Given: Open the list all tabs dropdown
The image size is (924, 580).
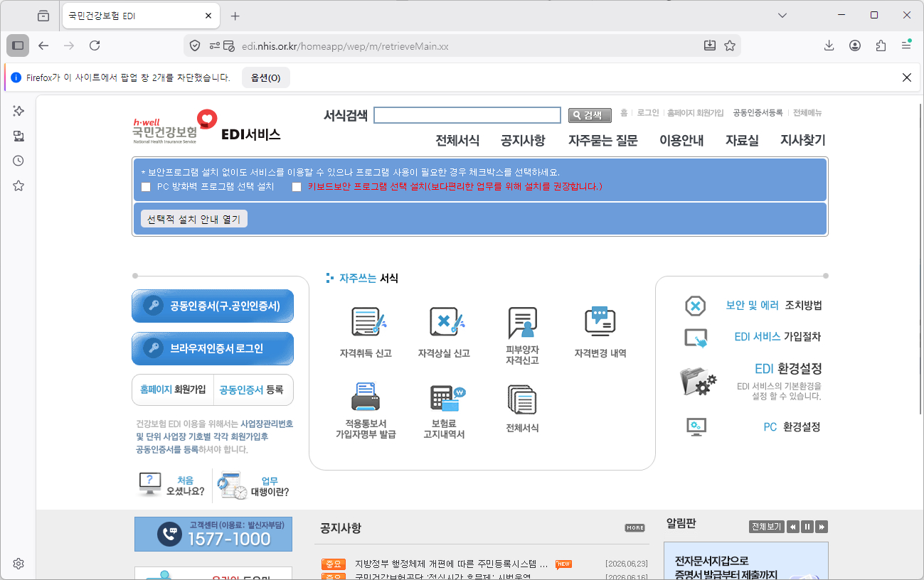Looking at the screenshot, I should [x=782, y=15].
